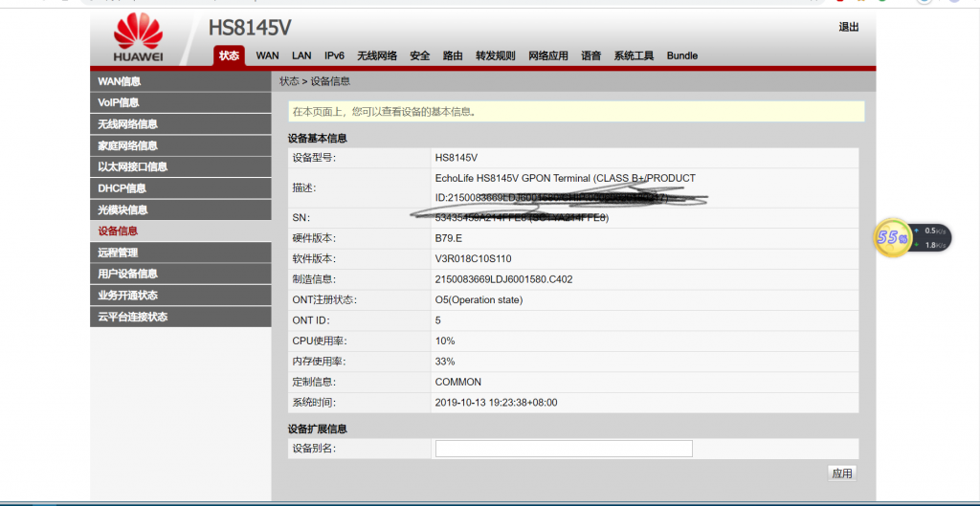Screen dimensions: 980x506
Task: Select the O5(Operation state) value
Action: (x=479, y=299)
